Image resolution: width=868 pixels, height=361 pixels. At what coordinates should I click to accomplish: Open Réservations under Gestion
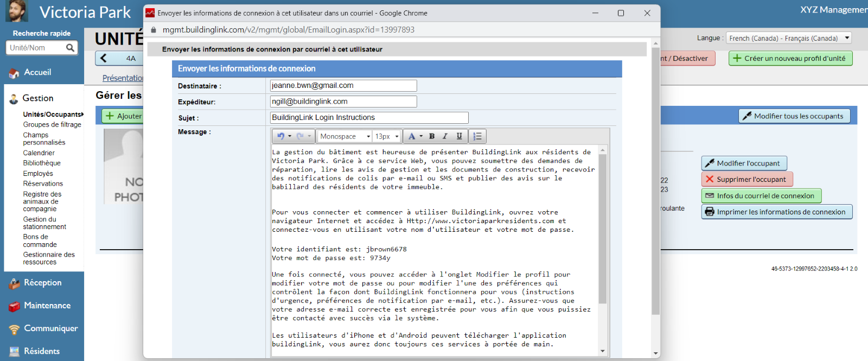[43, 184]
